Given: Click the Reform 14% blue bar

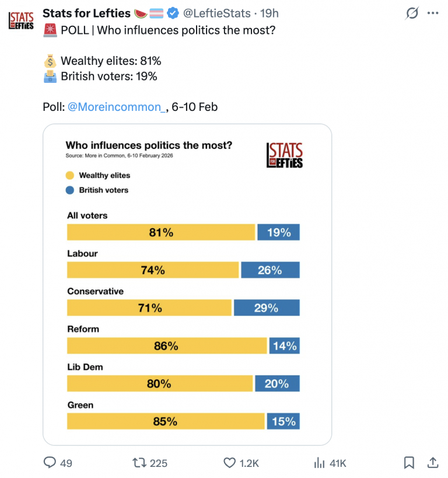Looking at the screenshot, I should (285, 346).
